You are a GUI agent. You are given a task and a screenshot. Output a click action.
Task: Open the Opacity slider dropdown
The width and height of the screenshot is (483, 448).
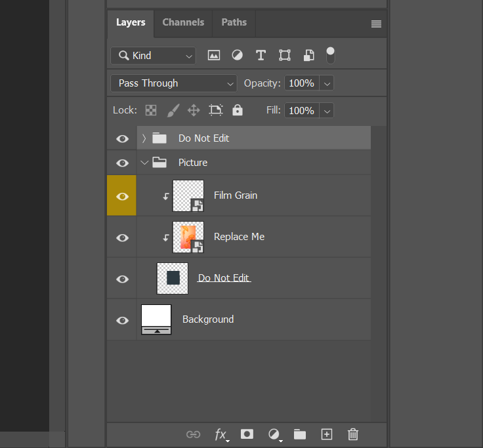point(327,83)
